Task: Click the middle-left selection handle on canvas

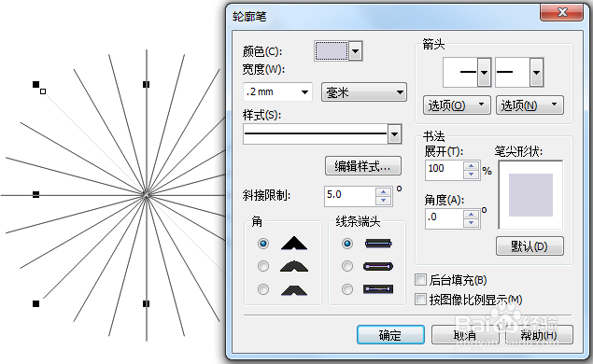Action: point(35,195)
